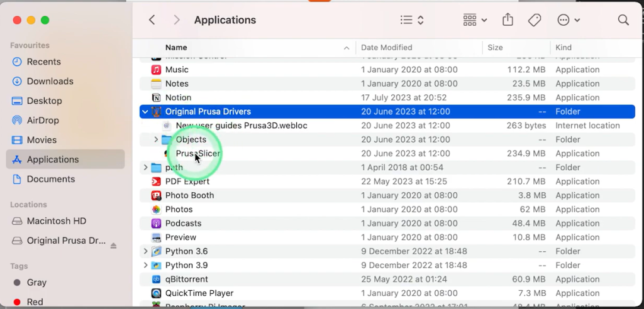Screen dimensions: 644x309
Task: Sort files by the Size column
Action: pos(495,47)
